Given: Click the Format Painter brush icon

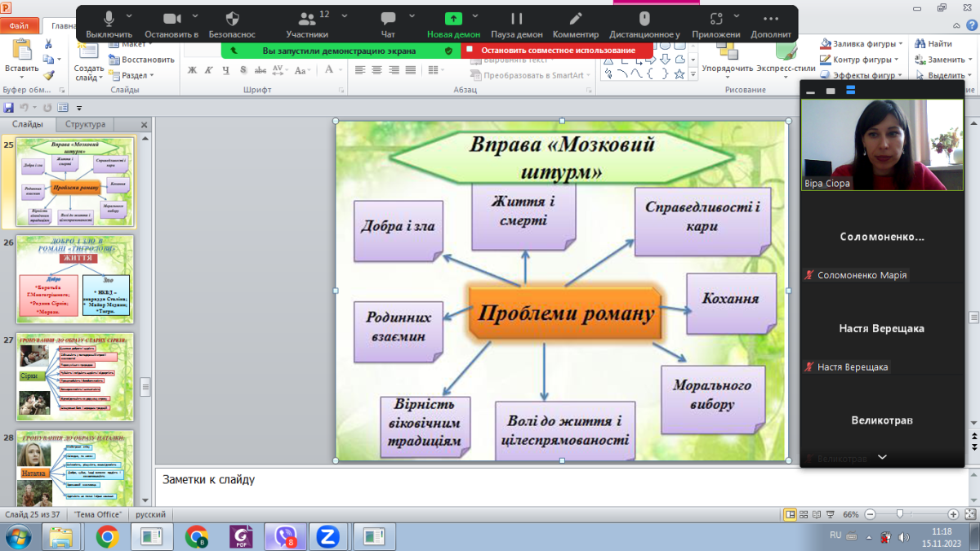Looking at the screenshot, I should point(49,75).
